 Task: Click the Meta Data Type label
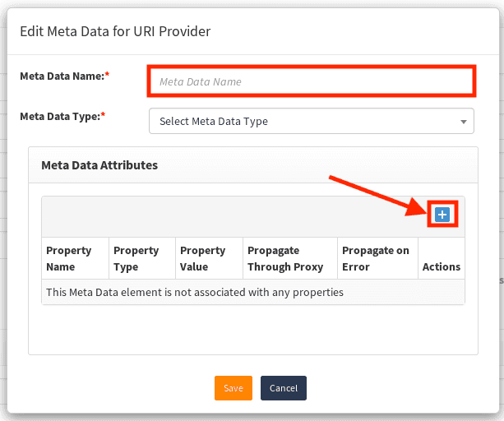(59, 117)
